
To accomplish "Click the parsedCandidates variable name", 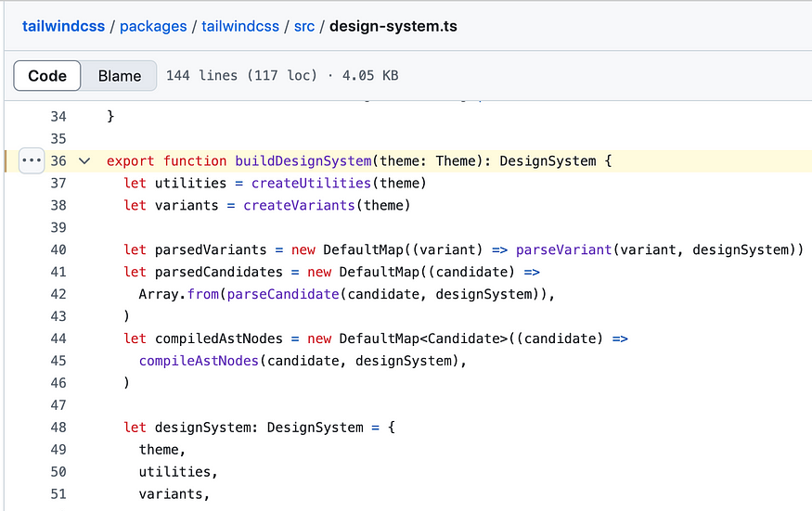I will tap(218, 273).
